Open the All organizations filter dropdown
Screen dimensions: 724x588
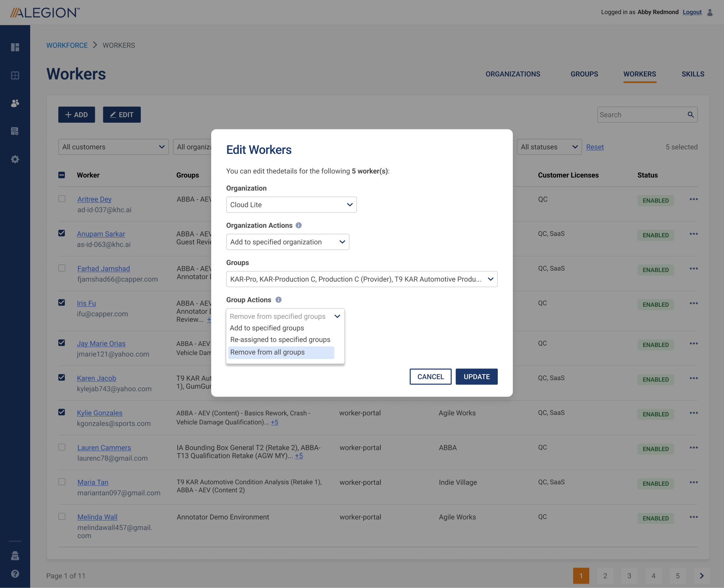(x=192, y=147)
